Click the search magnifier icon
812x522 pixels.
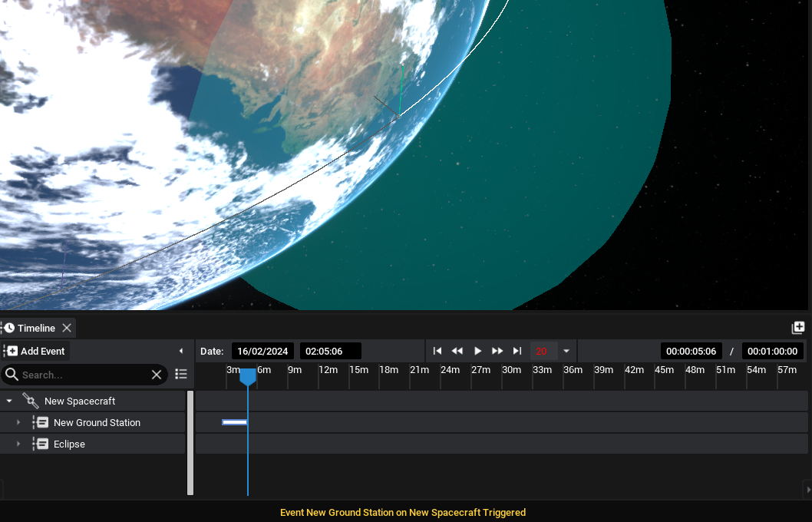12,375
